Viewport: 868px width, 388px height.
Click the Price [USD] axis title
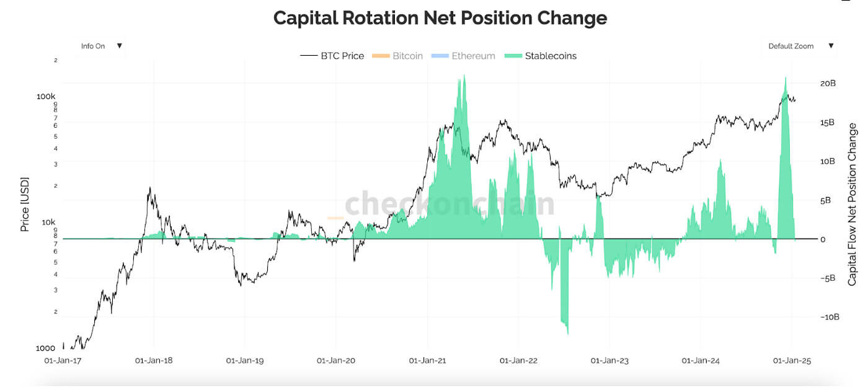[x=25, y=205]
